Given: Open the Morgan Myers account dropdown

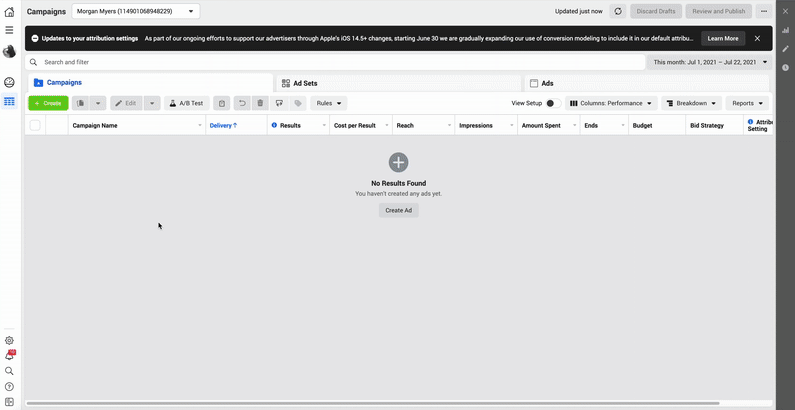Looking at the screenshot, I should click(x=136, y=11).
